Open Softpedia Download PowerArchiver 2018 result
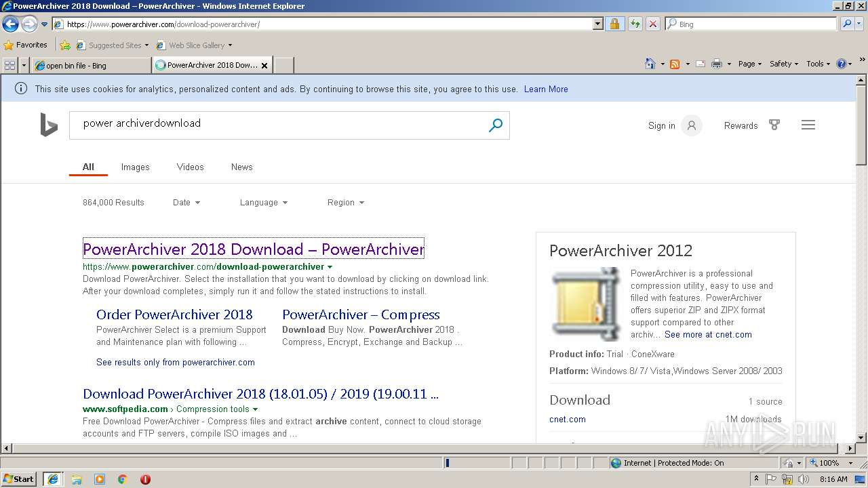The image size is (868, 488). coord(260,394)
